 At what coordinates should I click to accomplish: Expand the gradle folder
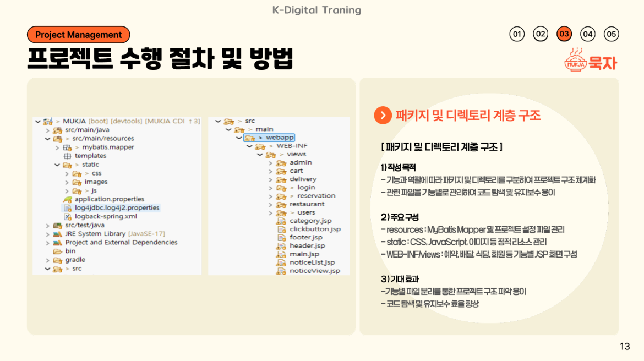tap(48, 260)
